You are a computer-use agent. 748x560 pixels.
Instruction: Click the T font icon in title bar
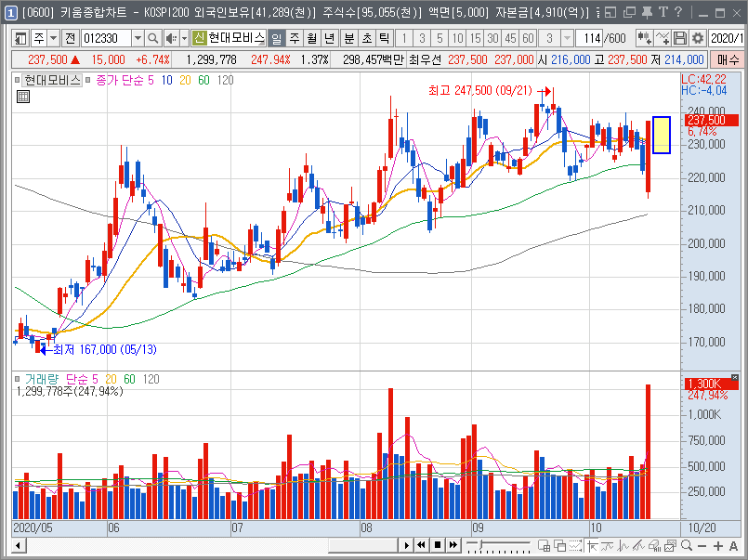tap(663, 12)
